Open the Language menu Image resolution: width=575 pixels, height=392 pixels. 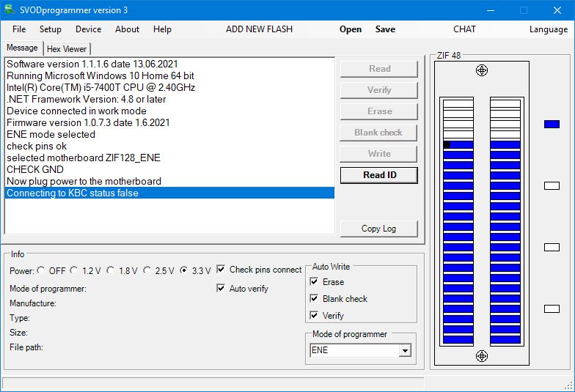549,29
